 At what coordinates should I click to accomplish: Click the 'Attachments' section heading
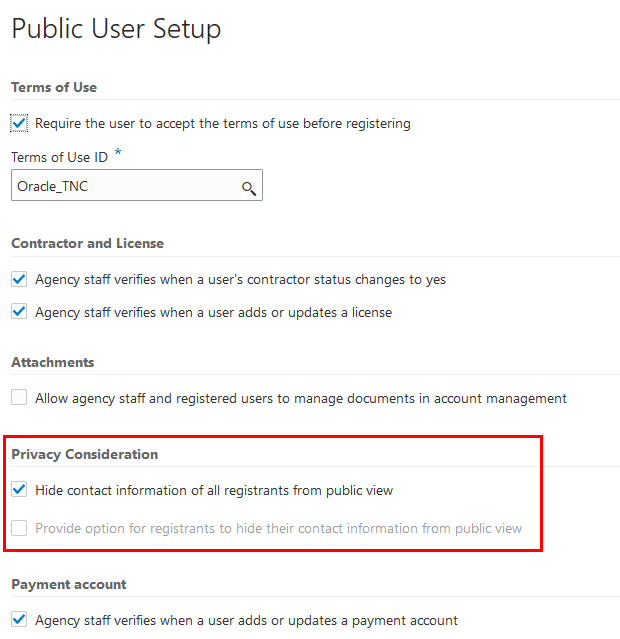point(53,362)
